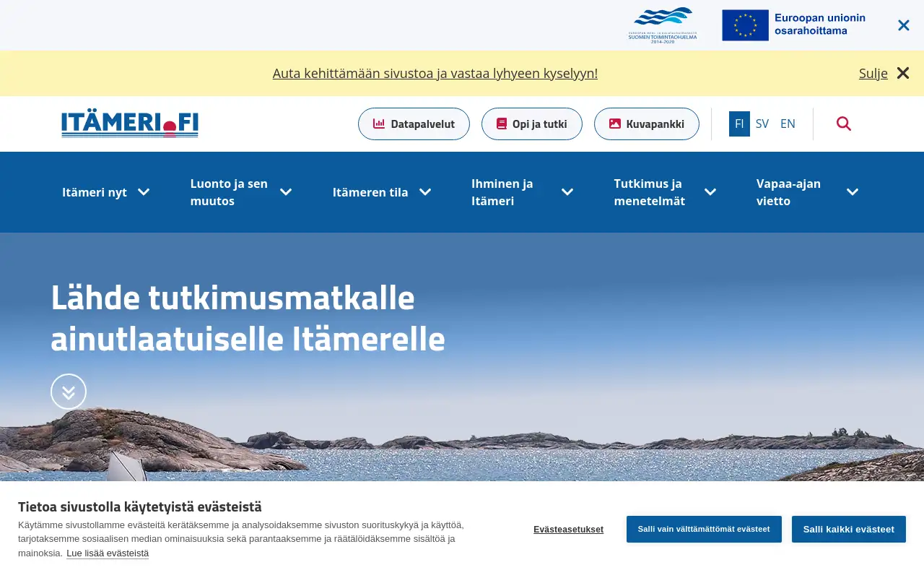Click the Euroopan unionin osarahoittama text

820,24
